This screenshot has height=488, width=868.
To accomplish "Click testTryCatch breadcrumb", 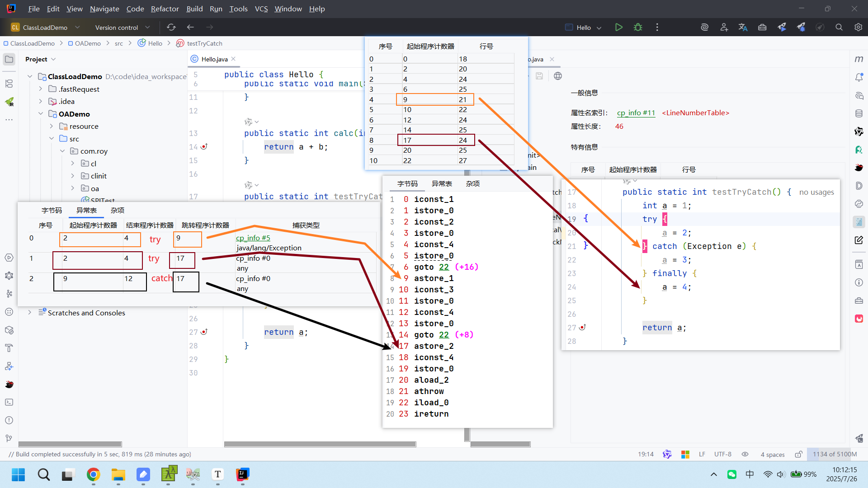I will [204, 43].
